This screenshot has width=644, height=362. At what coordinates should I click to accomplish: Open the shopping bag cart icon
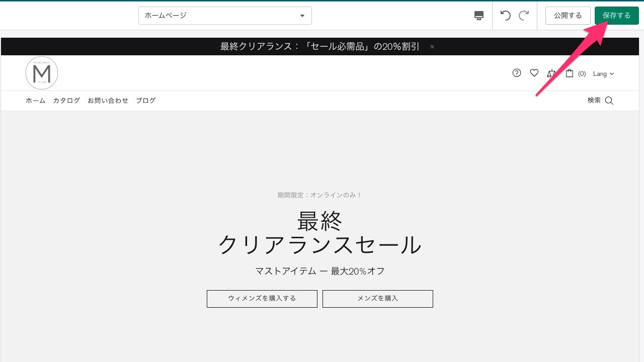570,73
